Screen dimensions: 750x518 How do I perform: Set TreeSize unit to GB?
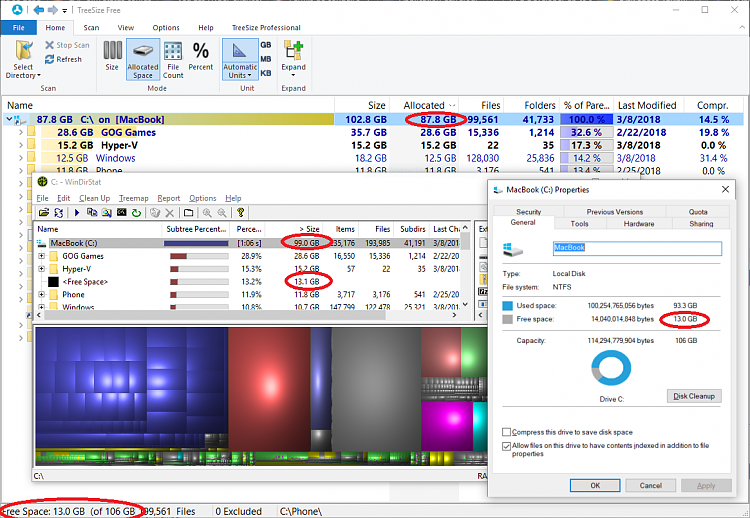[x=265, y=45]
